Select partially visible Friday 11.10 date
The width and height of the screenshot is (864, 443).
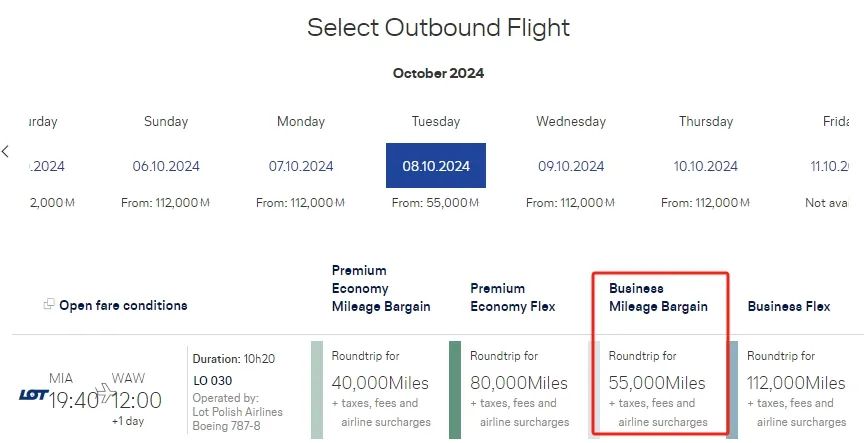[828, 164]
